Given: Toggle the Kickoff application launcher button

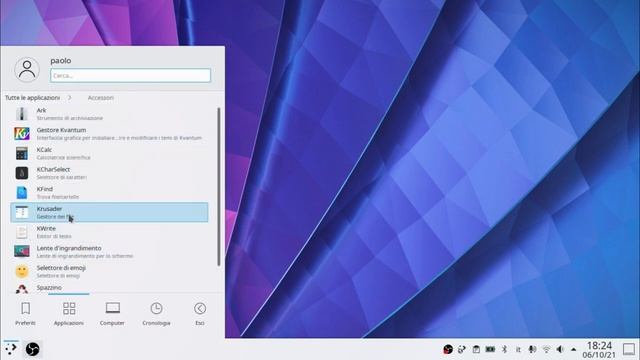Looking at the screenshot, I should coord(11,349).
